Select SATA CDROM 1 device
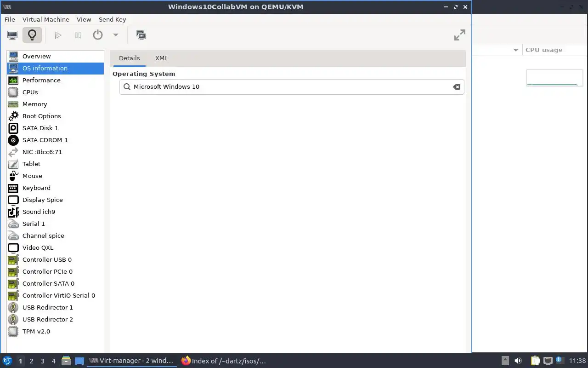 55,140
